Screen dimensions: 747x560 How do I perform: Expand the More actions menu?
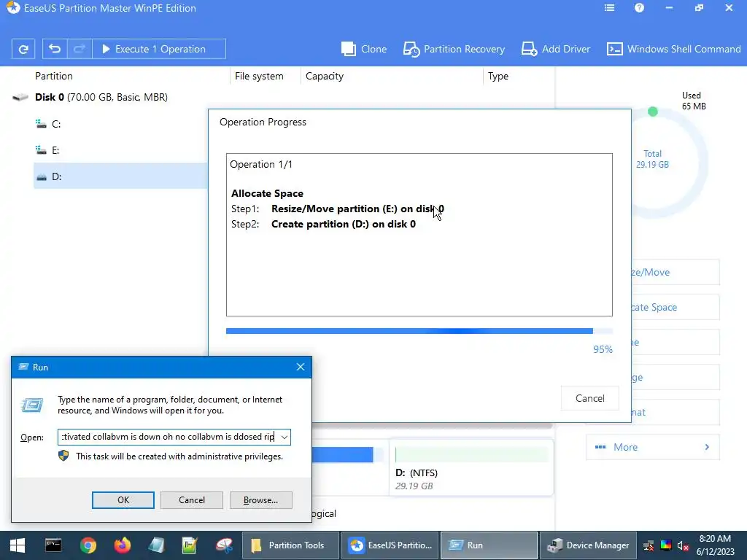point(653,447)
